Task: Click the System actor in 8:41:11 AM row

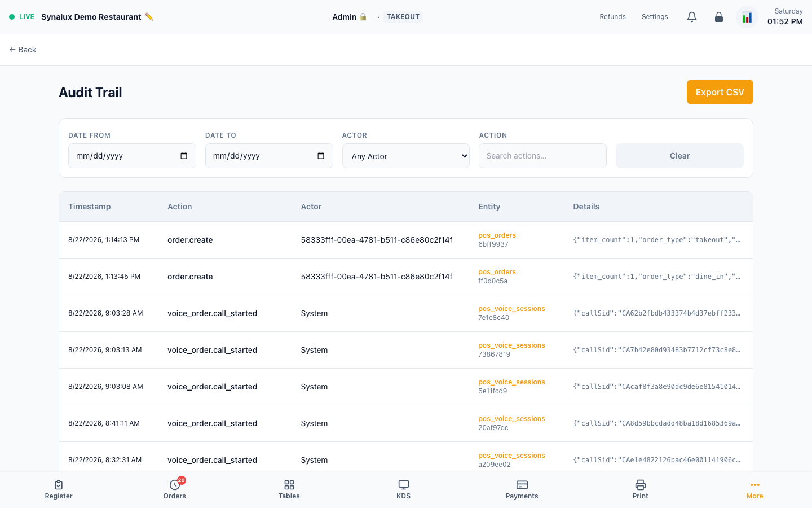Action: pos(314,423)
